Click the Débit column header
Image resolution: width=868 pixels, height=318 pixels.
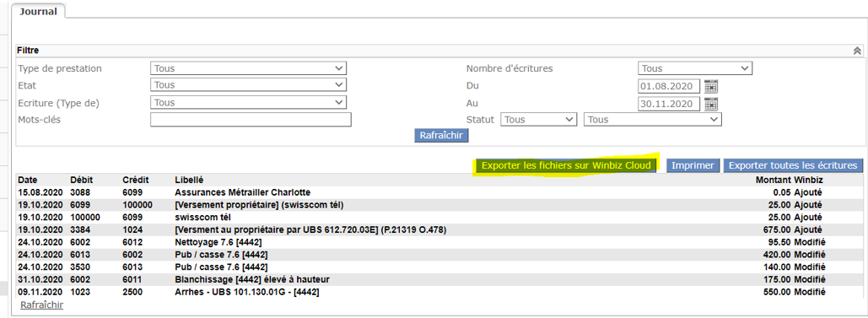(81, 180)
